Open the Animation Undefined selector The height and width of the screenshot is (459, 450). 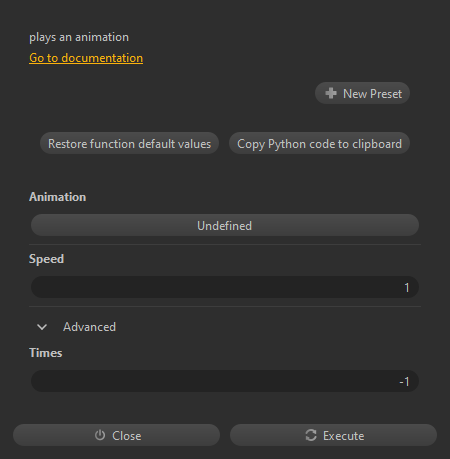[x=225, y=225]
